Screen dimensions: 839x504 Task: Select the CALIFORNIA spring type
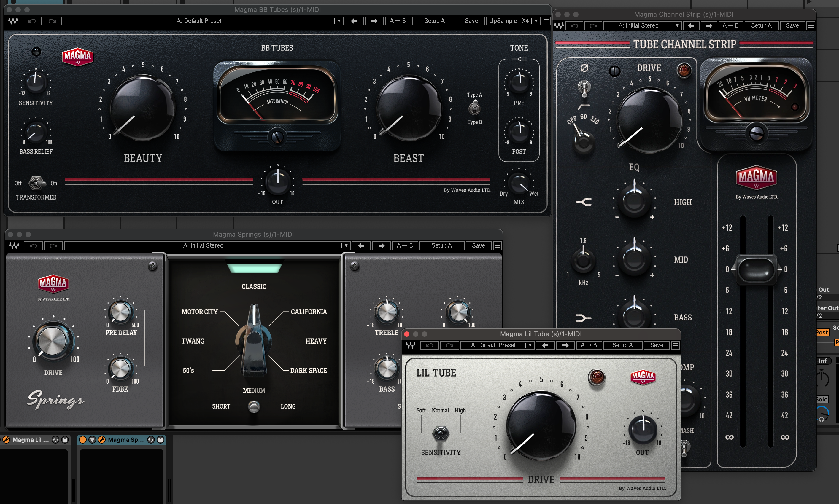pyautogui.click(x=309, y=312)
